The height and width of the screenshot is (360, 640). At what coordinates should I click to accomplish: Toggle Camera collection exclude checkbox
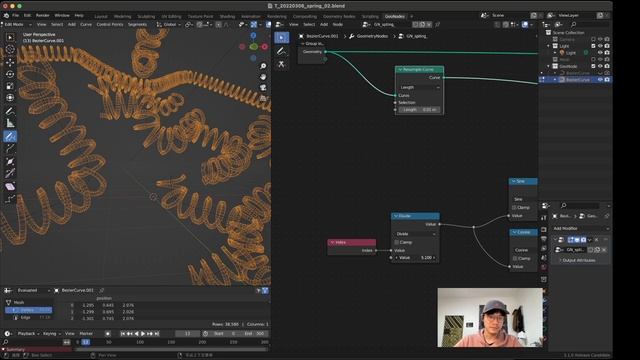[x=593, y=39]
